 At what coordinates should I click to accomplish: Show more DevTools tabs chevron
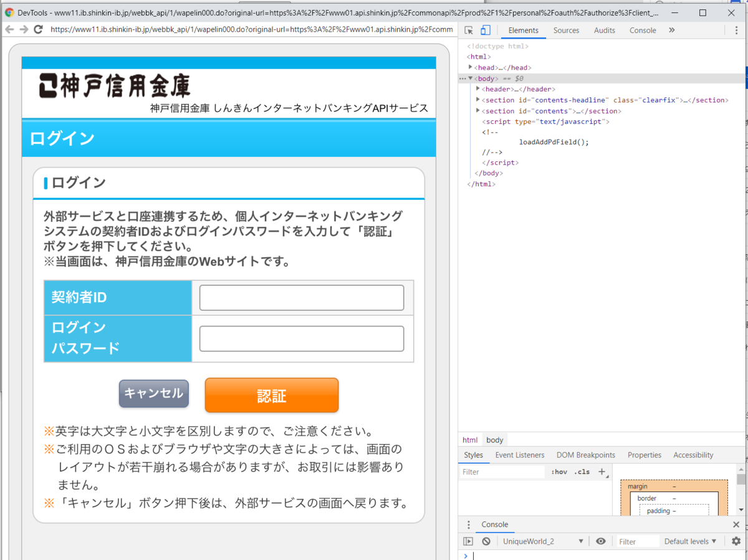tap(671, 30)
